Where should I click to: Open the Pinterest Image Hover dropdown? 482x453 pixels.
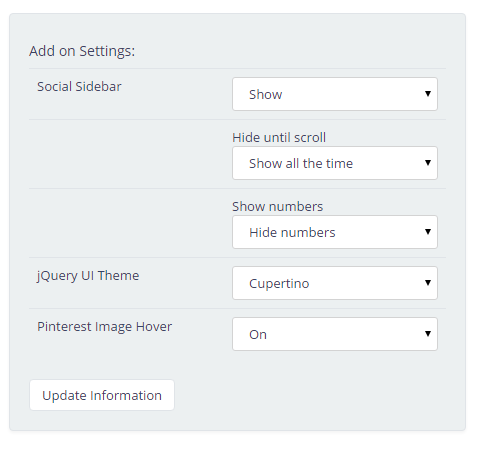pos(335,334)
